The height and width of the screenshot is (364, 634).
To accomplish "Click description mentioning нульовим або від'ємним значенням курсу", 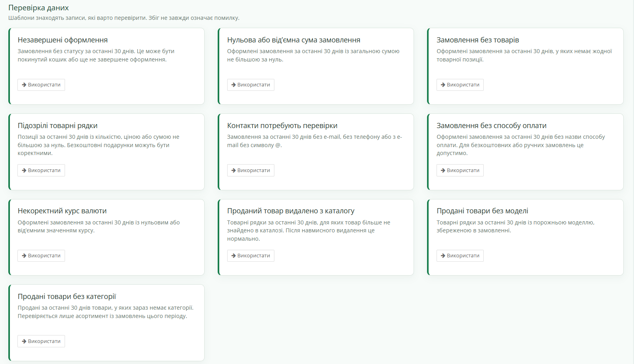I will click(x=99, y=226).
